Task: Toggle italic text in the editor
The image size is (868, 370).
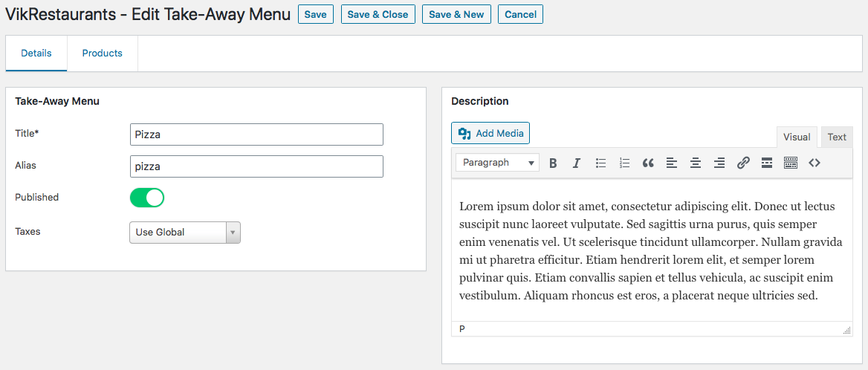Action: 576,163
